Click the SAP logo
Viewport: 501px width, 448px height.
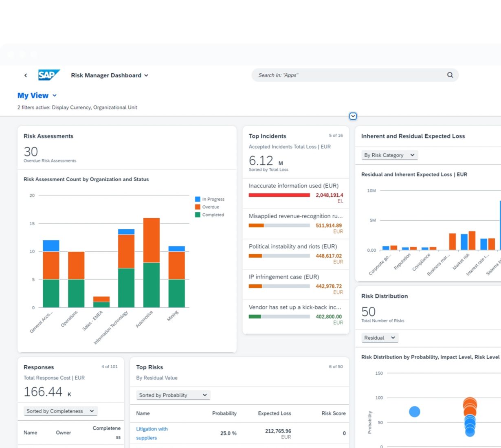pos(48,75)
